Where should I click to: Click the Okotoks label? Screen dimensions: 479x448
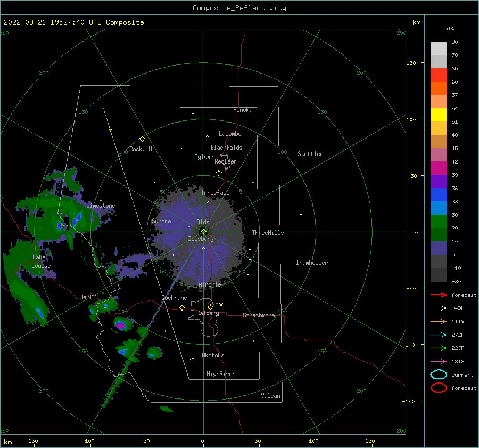(x=213, y=355)
